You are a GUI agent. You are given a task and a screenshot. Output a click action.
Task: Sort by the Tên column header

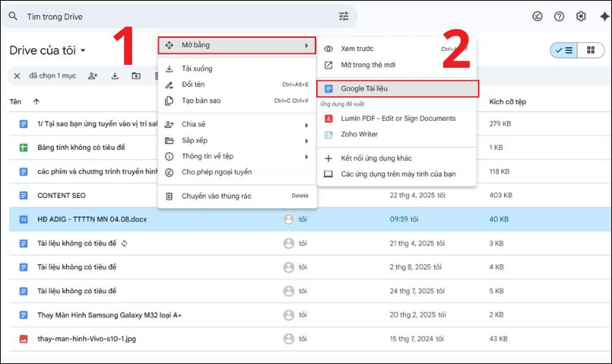15,102
